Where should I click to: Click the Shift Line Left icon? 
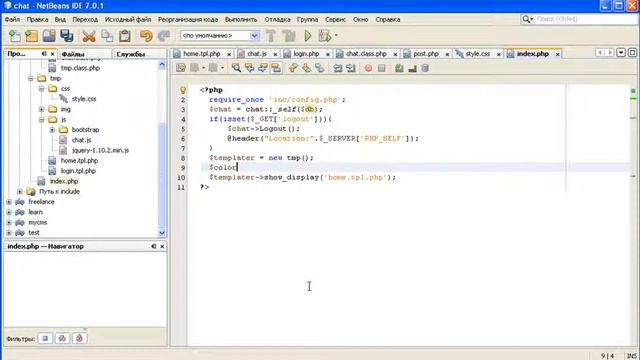337,68
